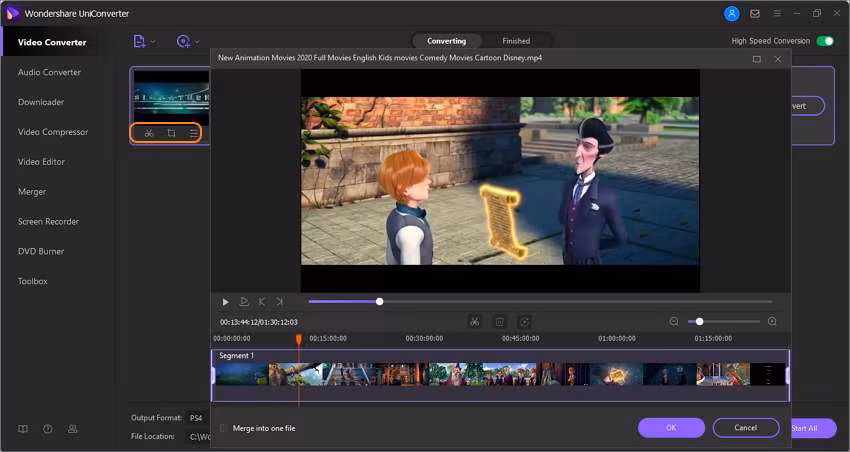
Task: Open Video Editor in sidebar
Action: point(41,162)
